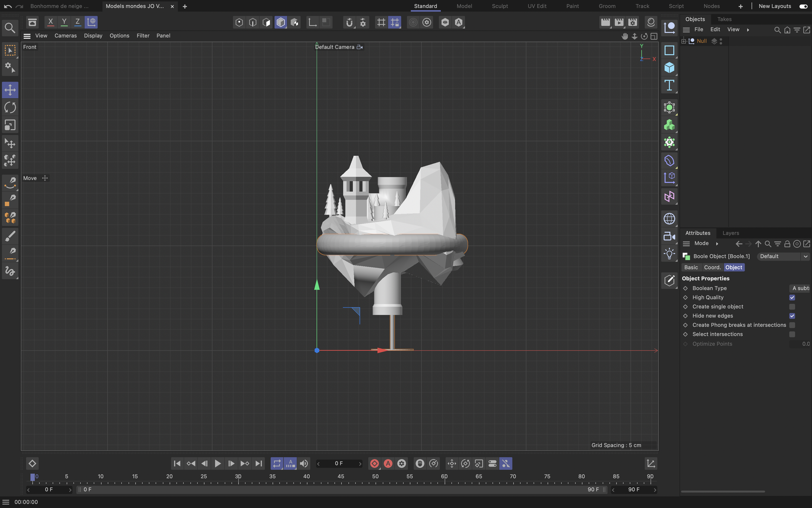This screenshot has width=812, height=508.
Task: Open Boolean Type dropdown
Action: pyautogui.click(x=800, y=288)
